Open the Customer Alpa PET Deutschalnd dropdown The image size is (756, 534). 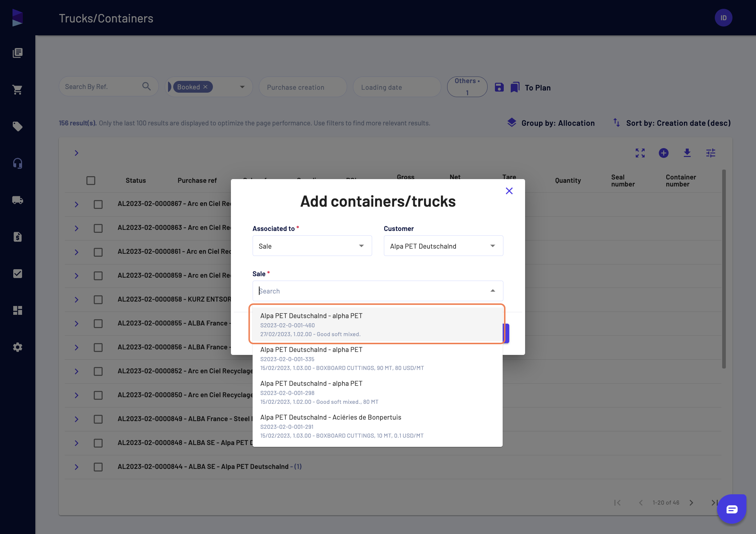point(443,246)
